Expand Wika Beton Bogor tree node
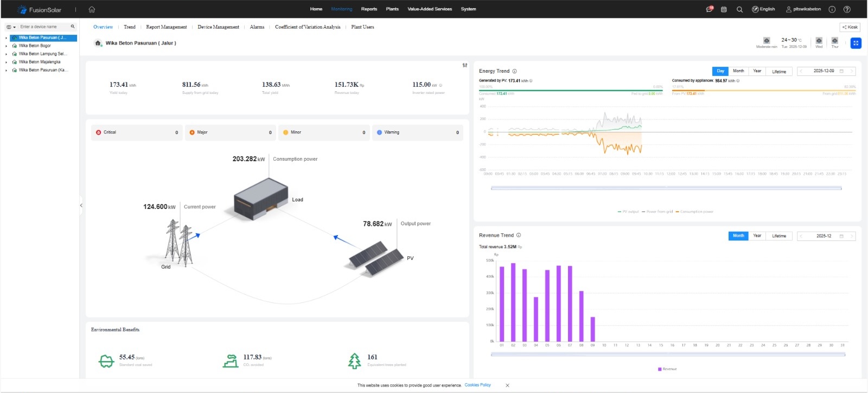The image size is (868, 393). (x=6, y=46)
